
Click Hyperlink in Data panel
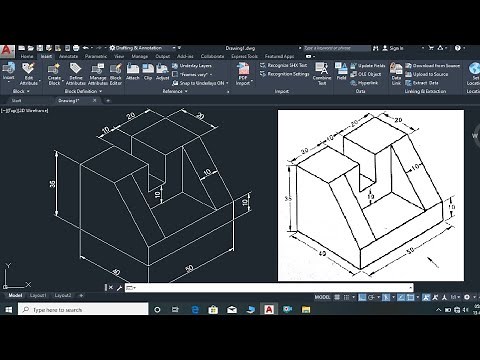pos(364,83)
